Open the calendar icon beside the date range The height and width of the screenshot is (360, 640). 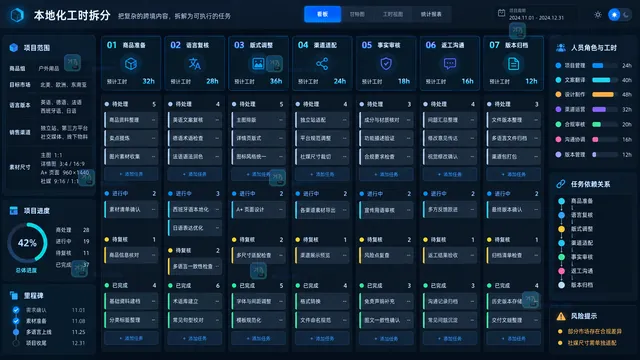pos(501,13)
